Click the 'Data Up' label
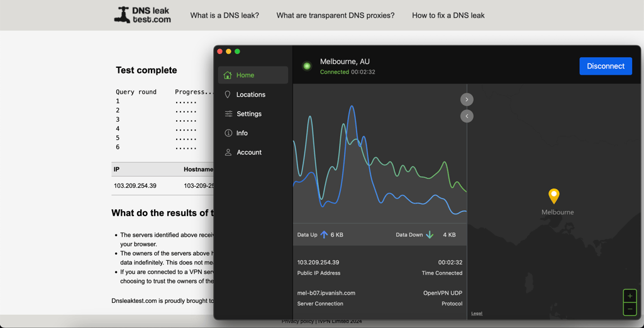Image resolution: width=644 pixels, height=328 pixels. 307,235
